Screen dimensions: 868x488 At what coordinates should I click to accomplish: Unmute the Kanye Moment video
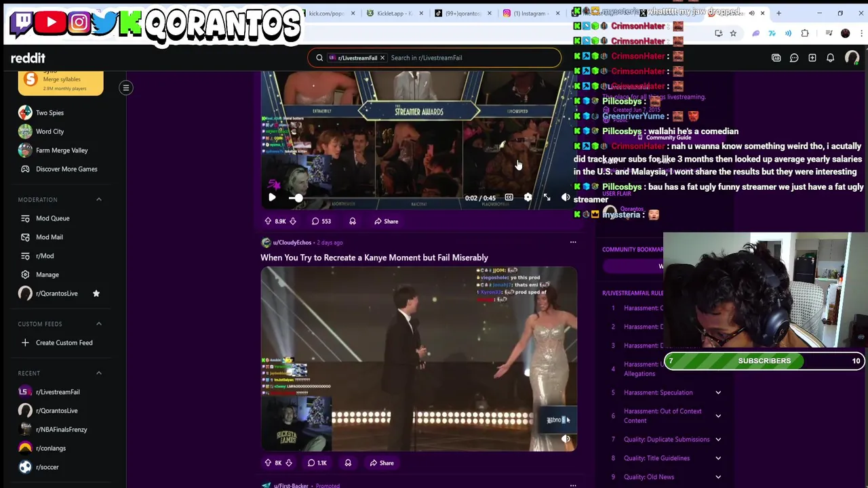pyautogui.click(x=566, y=439)
